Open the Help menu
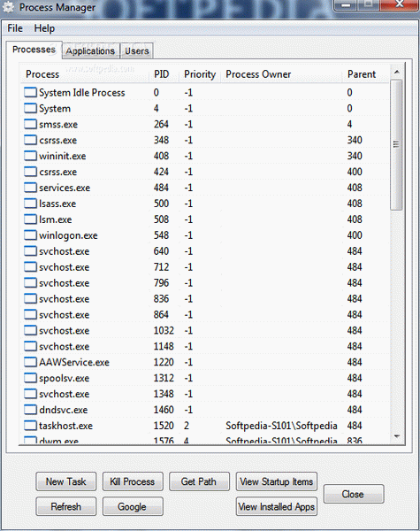The height and width of the screenshot is (531, 420). click(x=44, y=28)
